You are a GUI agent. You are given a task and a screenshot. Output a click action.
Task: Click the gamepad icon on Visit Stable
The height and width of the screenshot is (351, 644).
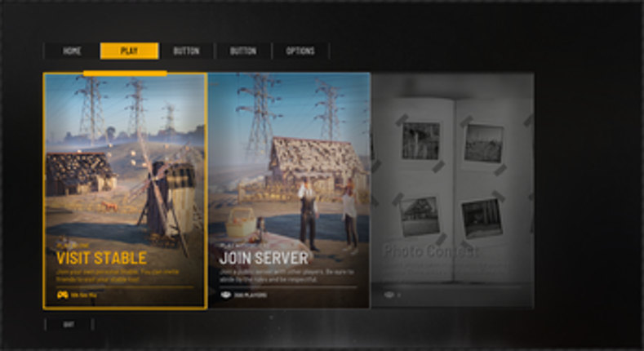tap(62, 295)
